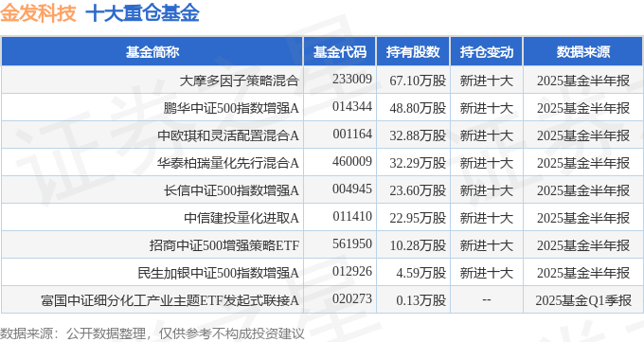This screenshot has height=342, width=644.
Task: Click the 0.13万股 holdings cell
Action: (421, 300)
